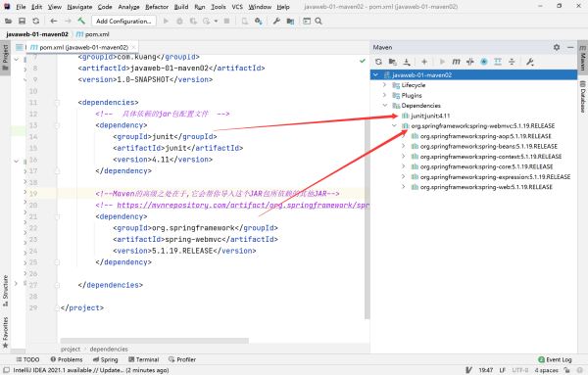The height and width of the screenshot is (375, 588).
Task: Click the editor horizontal scrollbar
Action: (x=155, y=341)
